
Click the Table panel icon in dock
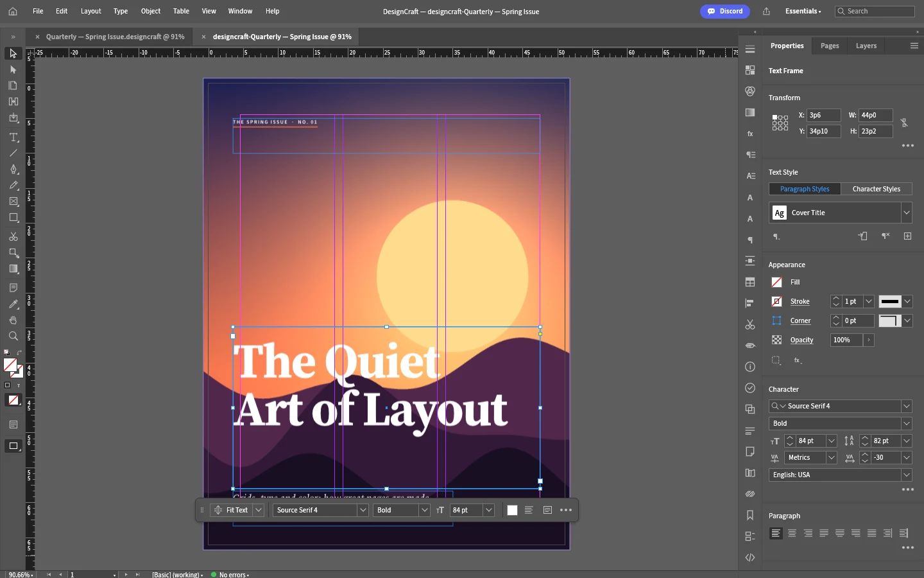coord(750,282)
